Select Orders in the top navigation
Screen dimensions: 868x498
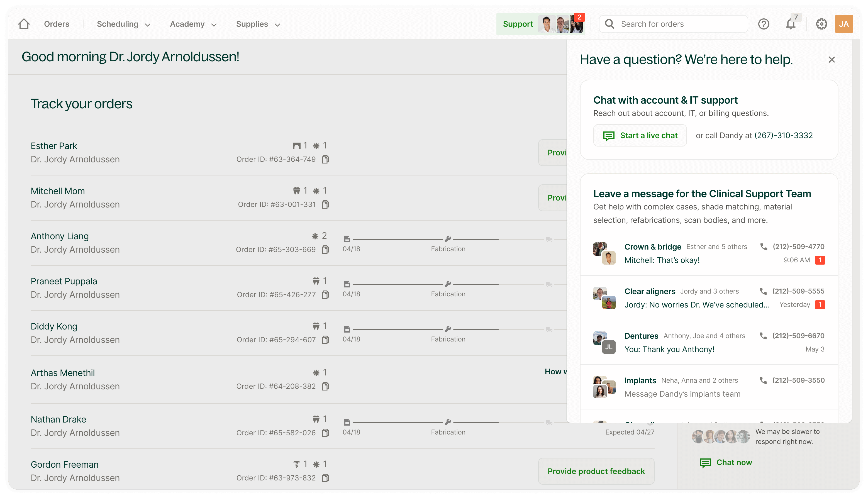pyautogui.click(x=57, y=24)
